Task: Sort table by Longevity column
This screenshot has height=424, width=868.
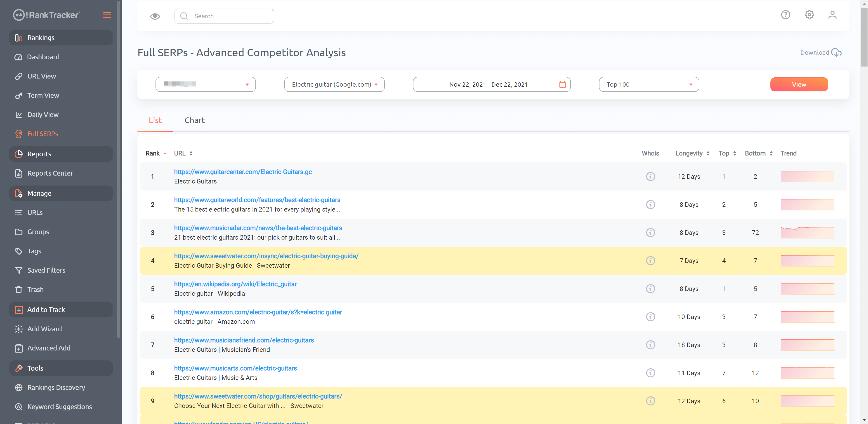Action: pos(692,153)
